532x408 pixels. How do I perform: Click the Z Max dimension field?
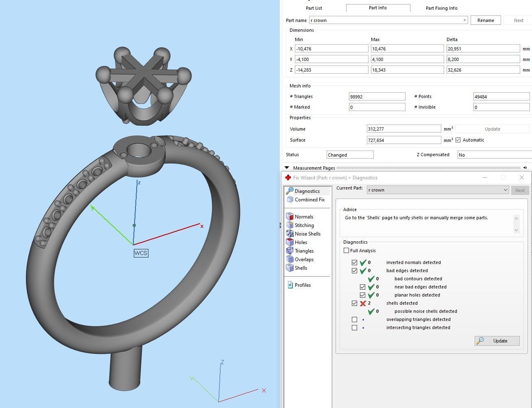(407, 70)
